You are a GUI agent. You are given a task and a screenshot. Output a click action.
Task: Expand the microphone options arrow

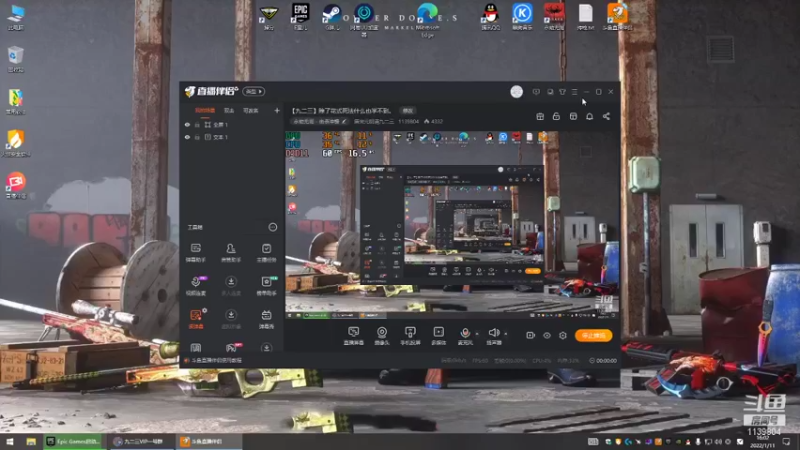[x=477, y=334]
